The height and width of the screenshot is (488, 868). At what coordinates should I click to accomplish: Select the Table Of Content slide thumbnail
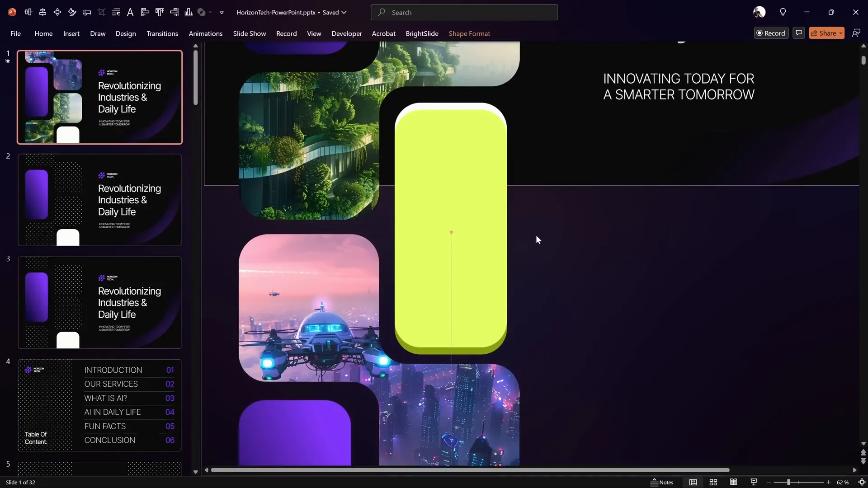click(x=99, y=404)
